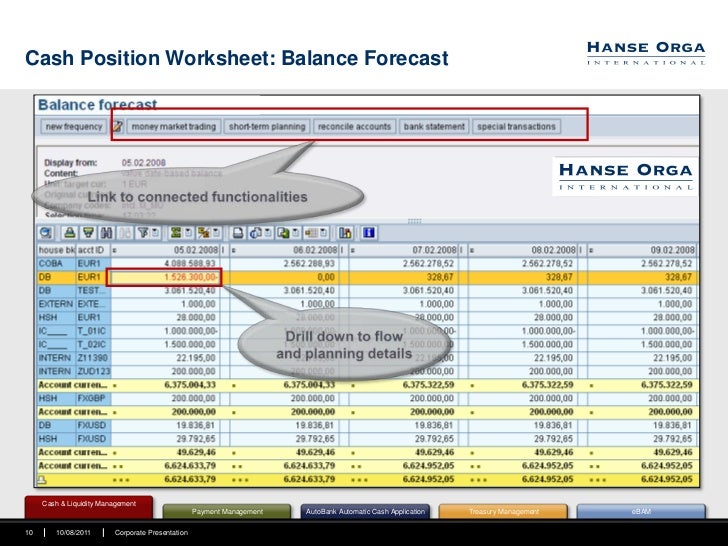Viewport: 728px width, 546px height.
Task: Click the sum icon in the bottom total row
Action: coord(42,480)
